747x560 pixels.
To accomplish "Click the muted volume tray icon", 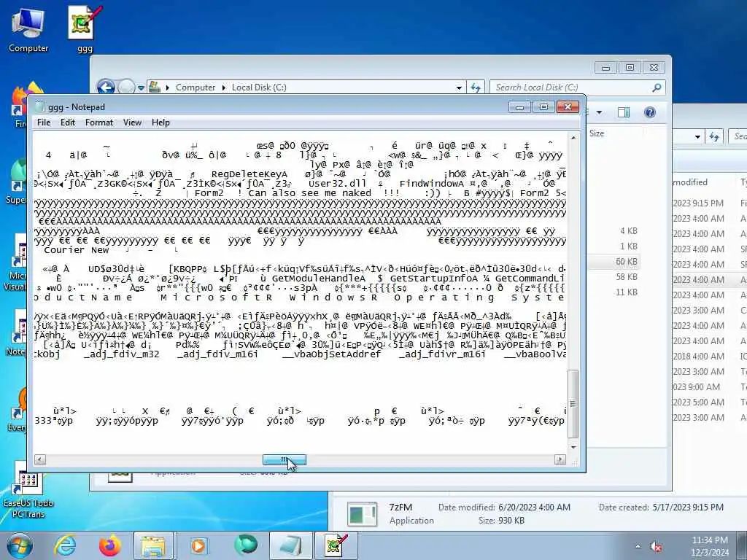I will pyautogui.click(x=657, y=547).
